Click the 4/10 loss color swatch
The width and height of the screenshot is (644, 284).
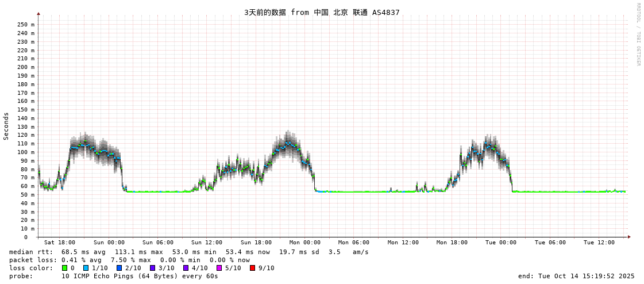coord(186,268)
